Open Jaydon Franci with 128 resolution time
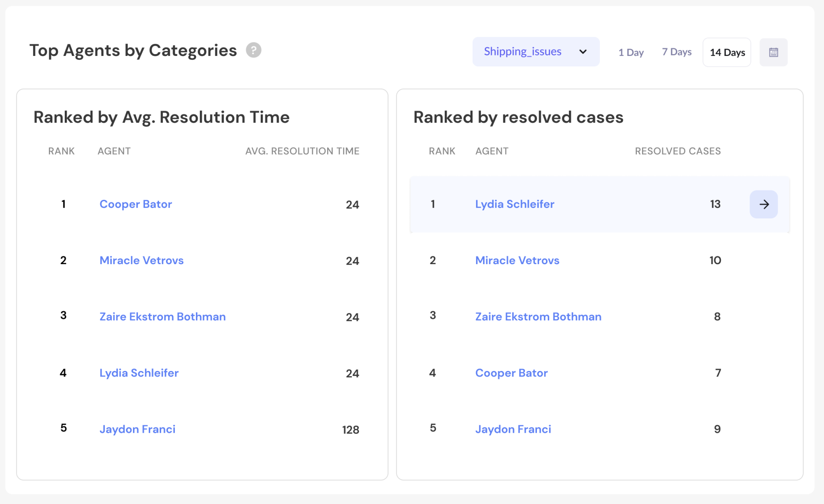Viewport: 824px width, 504px height. coord(137,430)
